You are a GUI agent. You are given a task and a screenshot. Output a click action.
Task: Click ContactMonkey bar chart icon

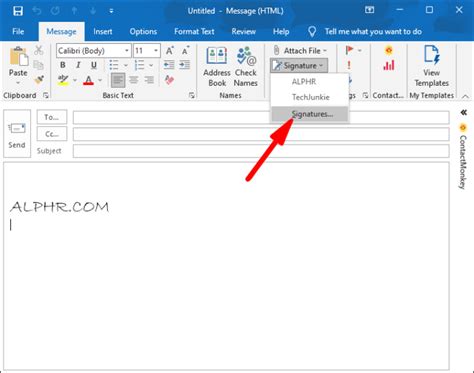click(x=389, y=65)
